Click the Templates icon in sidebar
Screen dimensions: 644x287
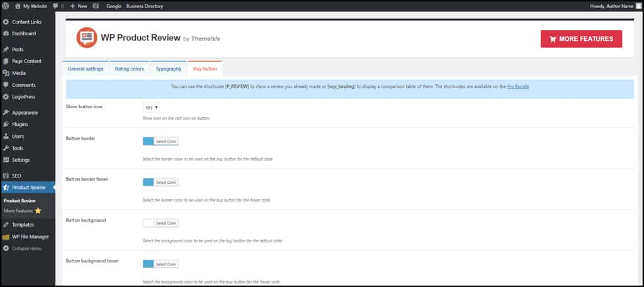click(6, 225)
